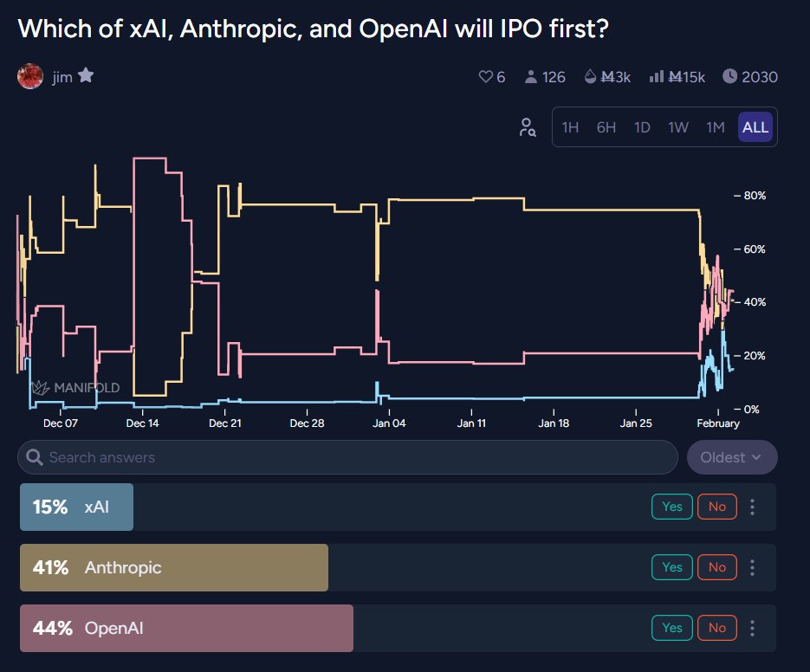810x672 pixels.
Task: Open the Oldest sort dropdown
Action: click(732, 457)
